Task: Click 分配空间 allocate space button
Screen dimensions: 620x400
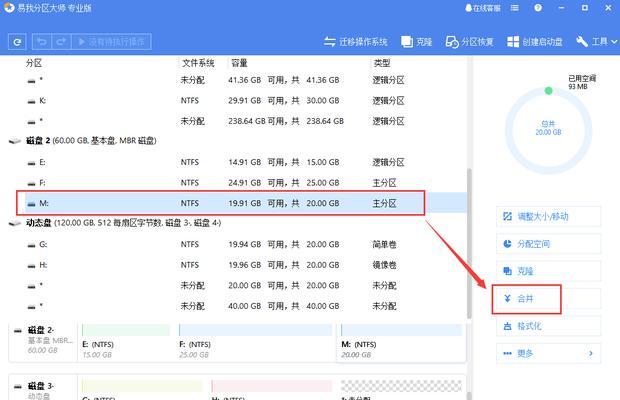Action: click(548, 244)
